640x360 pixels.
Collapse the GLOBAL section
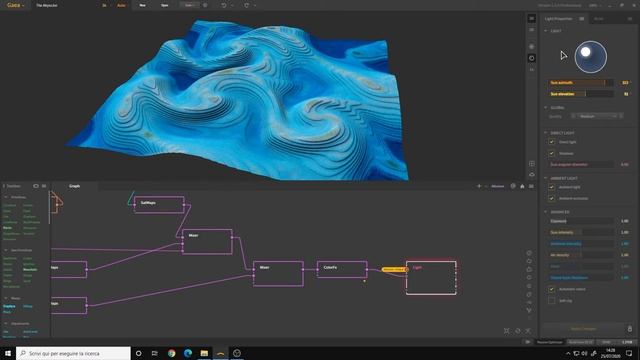tap(546, 108)
